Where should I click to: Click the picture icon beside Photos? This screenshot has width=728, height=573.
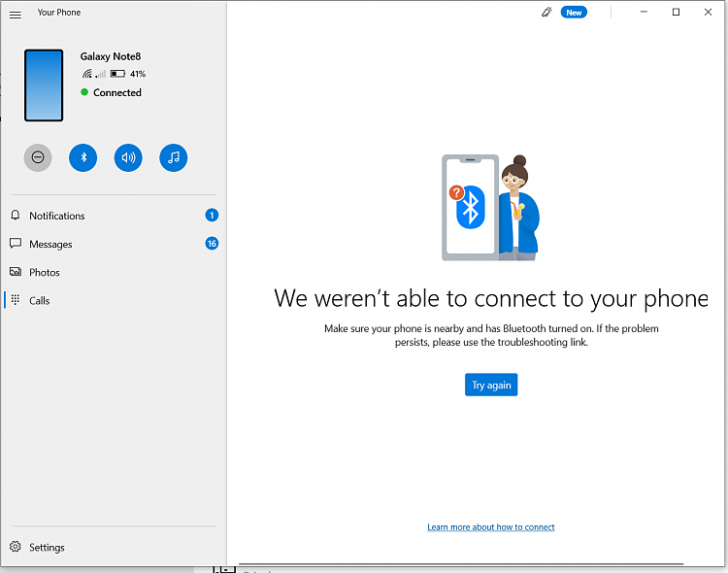(16, 271)
